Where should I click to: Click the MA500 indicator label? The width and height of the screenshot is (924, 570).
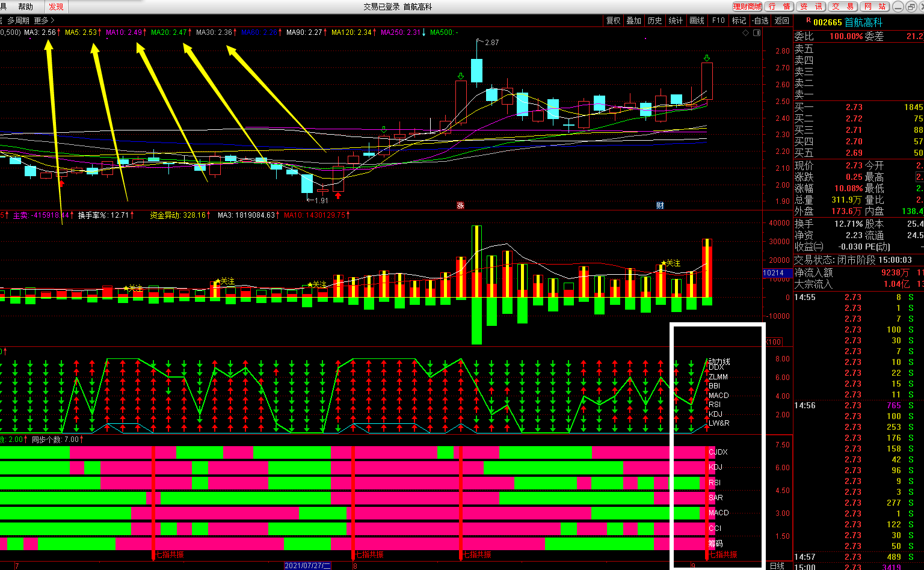444,32
